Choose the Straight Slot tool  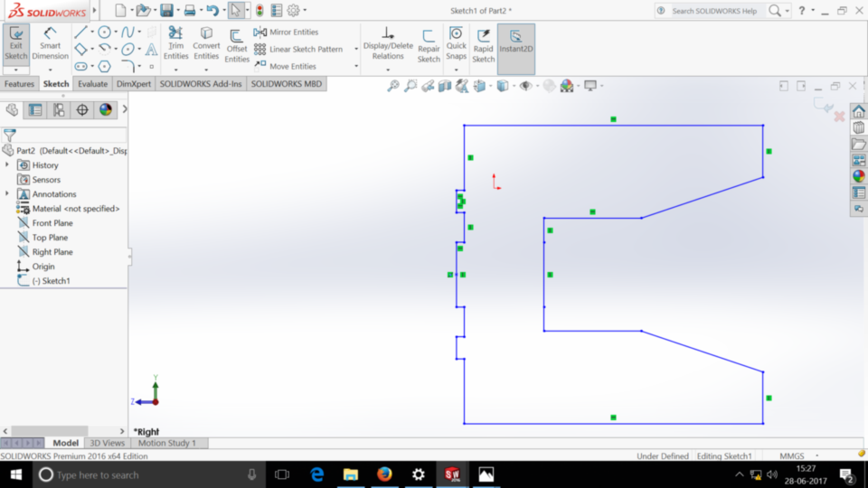pyautogui.click(x=80, y=66)
